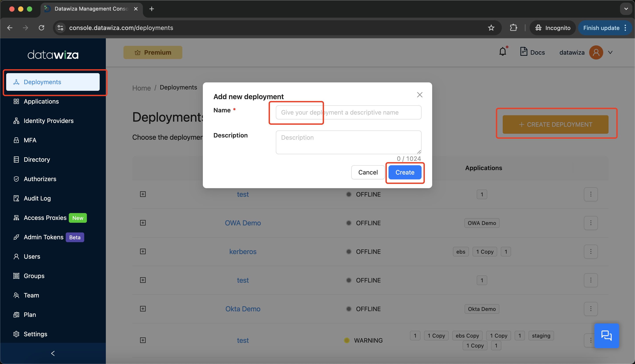Click the Okta Demo application tag
Viewport: 635px width, 364px height.
482,309
